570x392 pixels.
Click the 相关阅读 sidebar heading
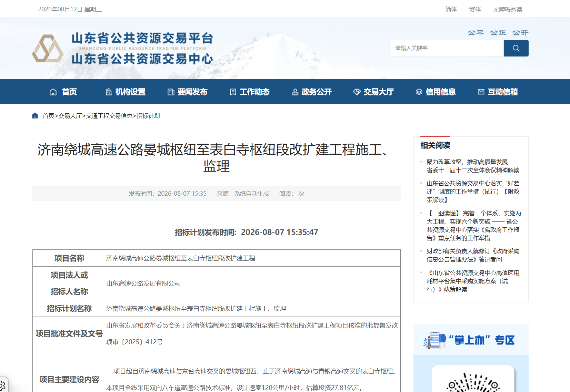pyautogui.click(x=436, y=145)
